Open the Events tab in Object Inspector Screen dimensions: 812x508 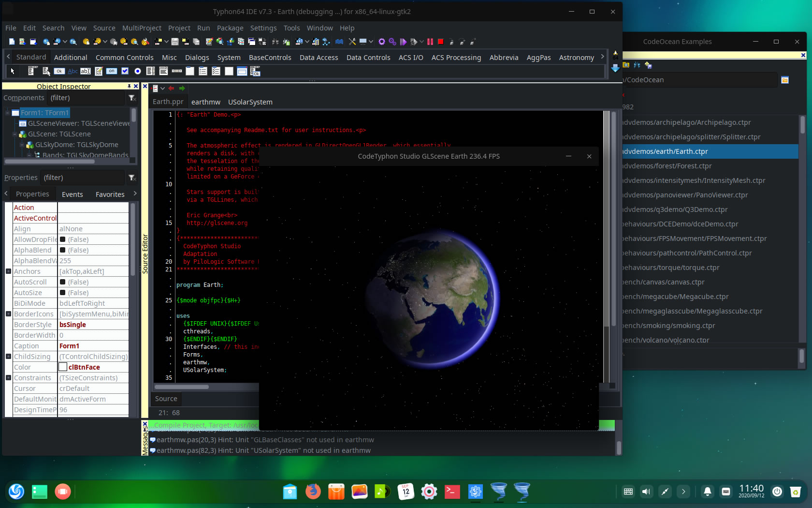pos(72,194)
